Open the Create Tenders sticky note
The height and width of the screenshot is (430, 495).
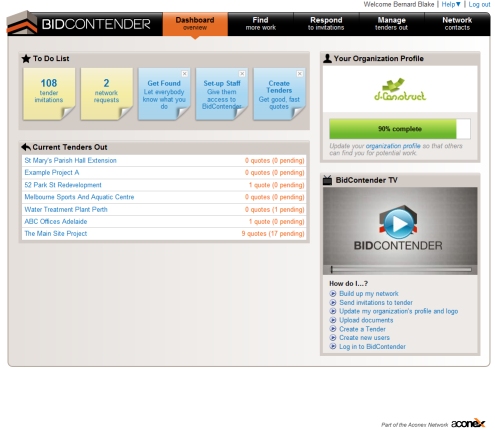(279, 94)
